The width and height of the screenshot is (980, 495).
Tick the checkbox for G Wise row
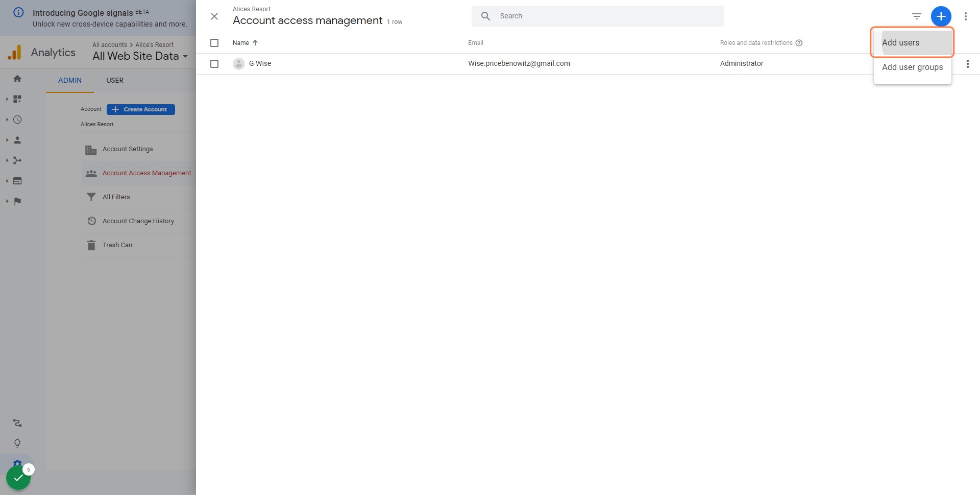point(214,64)
